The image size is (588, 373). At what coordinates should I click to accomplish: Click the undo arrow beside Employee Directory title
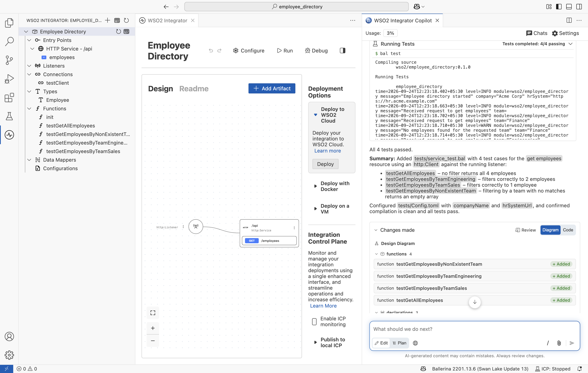coord(211,51)
